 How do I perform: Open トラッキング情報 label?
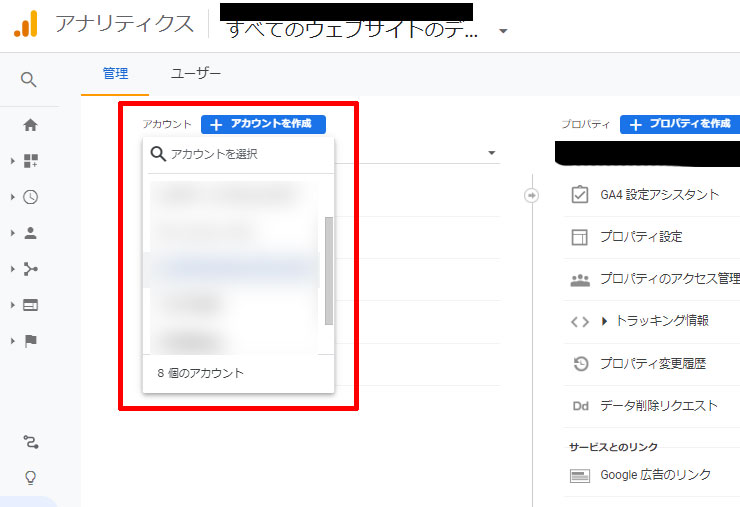tap(662, 321)
